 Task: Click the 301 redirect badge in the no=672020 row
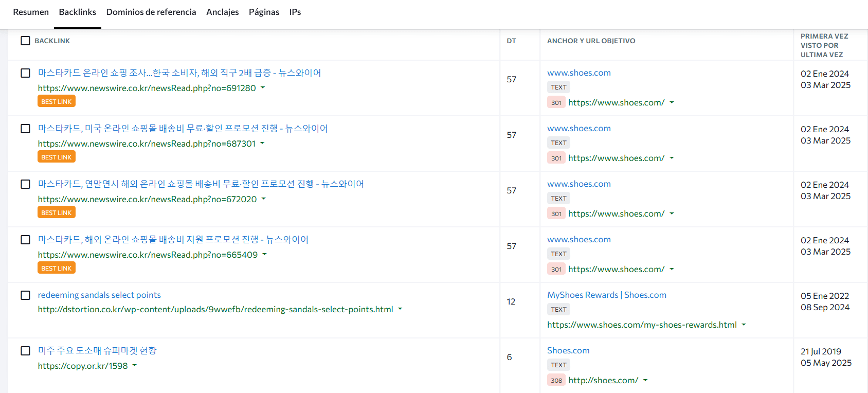point(556,214)
